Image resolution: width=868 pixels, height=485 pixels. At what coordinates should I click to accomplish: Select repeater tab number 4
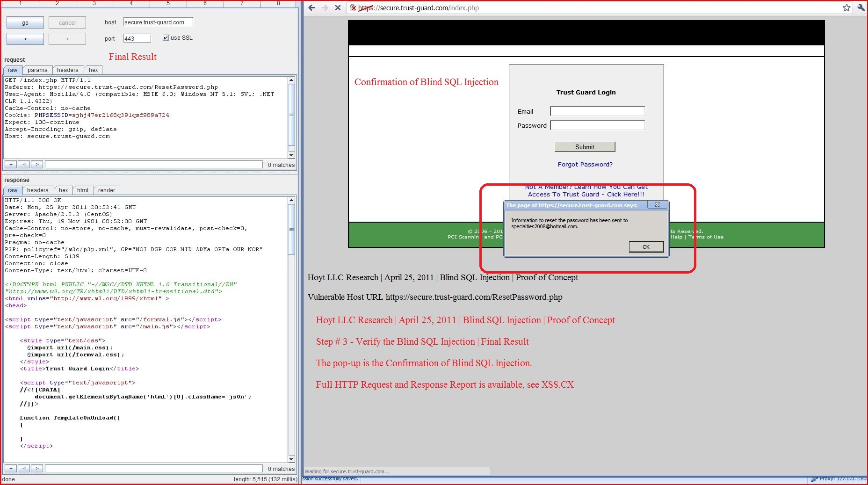tap(131, 3)
